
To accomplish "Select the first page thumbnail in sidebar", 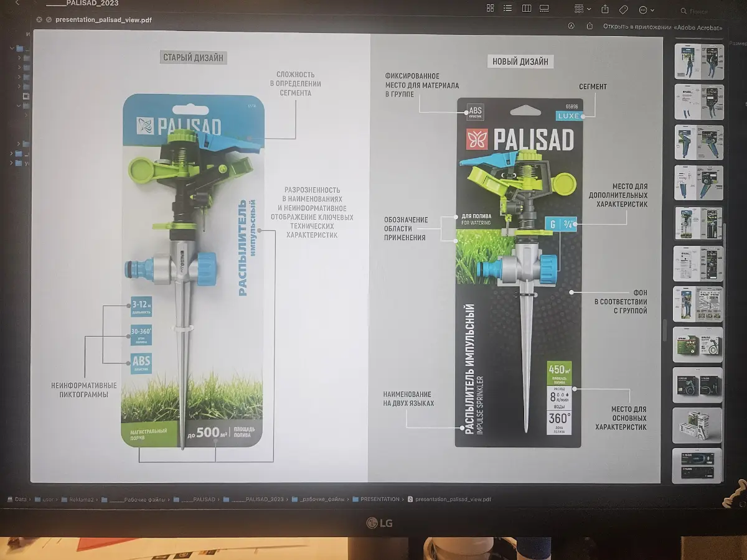I will [x=698, y=61].
